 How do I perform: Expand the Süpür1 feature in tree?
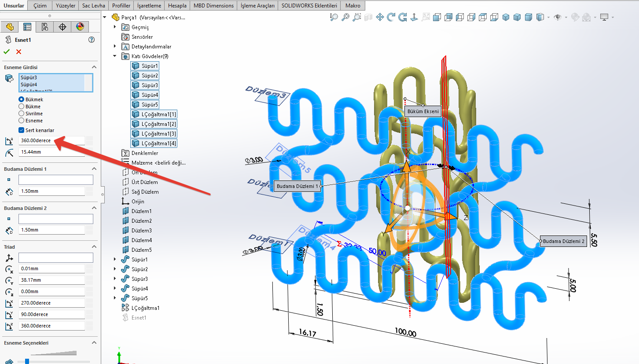pos(115,260)
